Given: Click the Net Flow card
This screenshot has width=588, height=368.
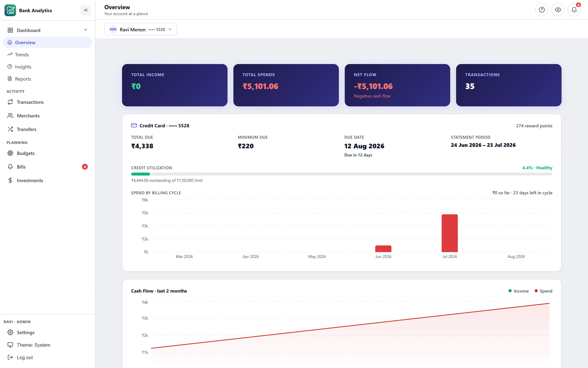Looking at the screenshot, I should (x=397, y=85).
